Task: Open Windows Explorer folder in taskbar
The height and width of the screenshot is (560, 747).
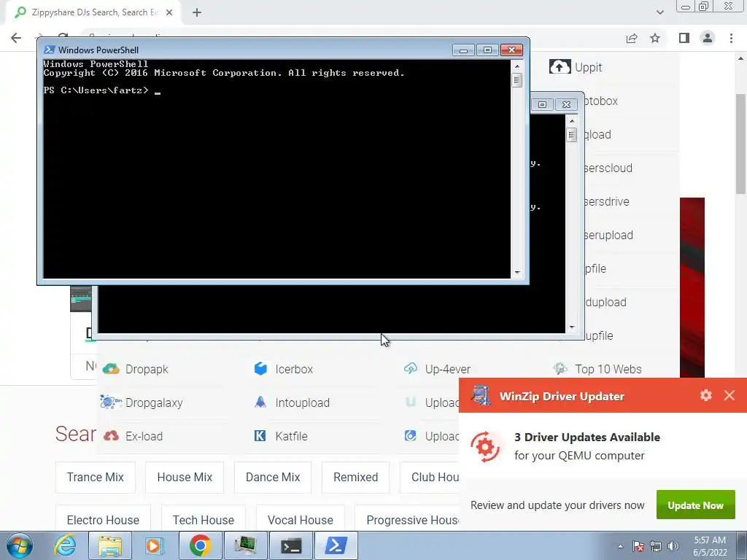Action: coord(110,545)
